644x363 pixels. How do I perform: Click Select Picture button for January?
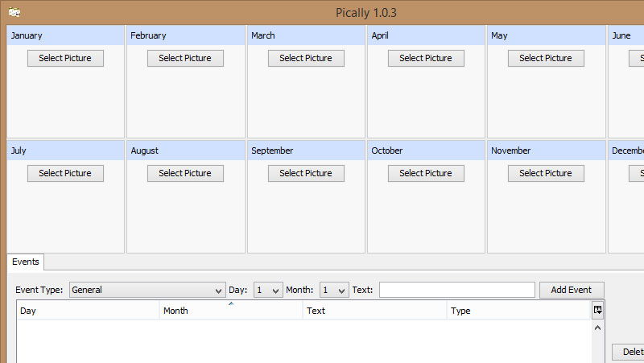tap(65, 58)
